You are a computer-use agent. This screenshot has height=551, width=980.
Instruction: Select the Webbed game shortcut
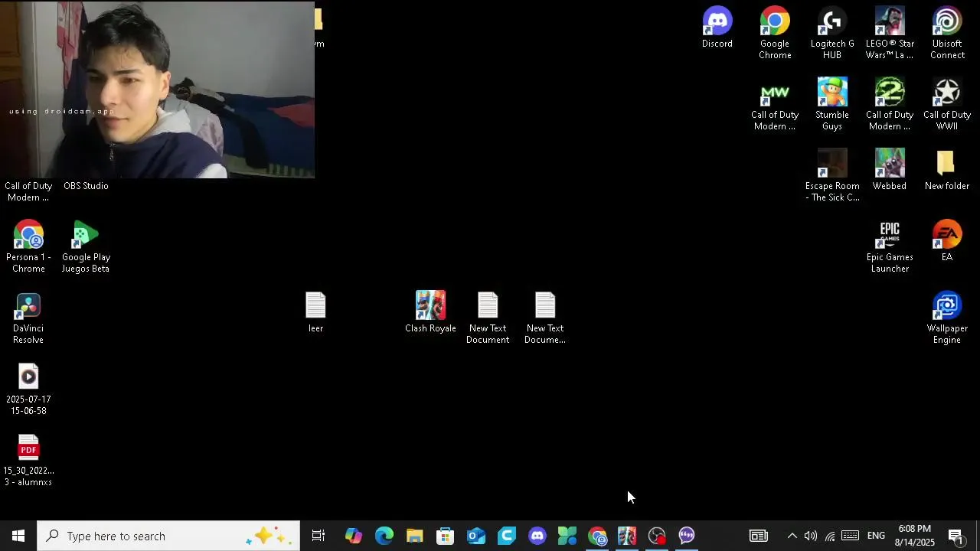coord(890,171)
